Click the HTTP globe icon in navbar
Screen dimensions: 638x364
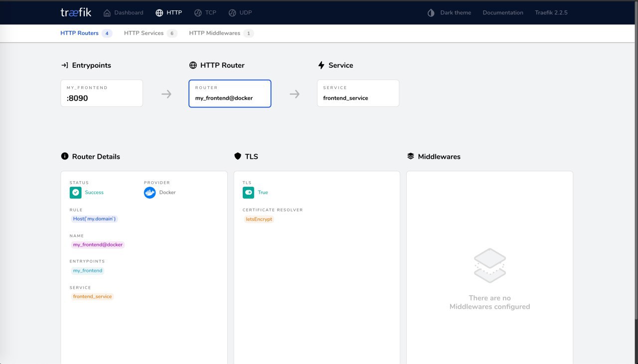coord(159,13)
